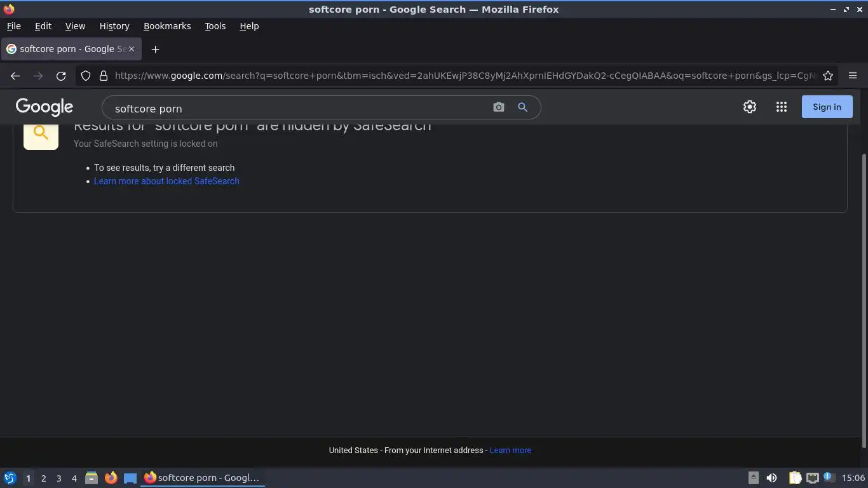The height and width of the screenshot is (488, 868).
Task: Bookmark this page with the star icon
Action: 828,76
